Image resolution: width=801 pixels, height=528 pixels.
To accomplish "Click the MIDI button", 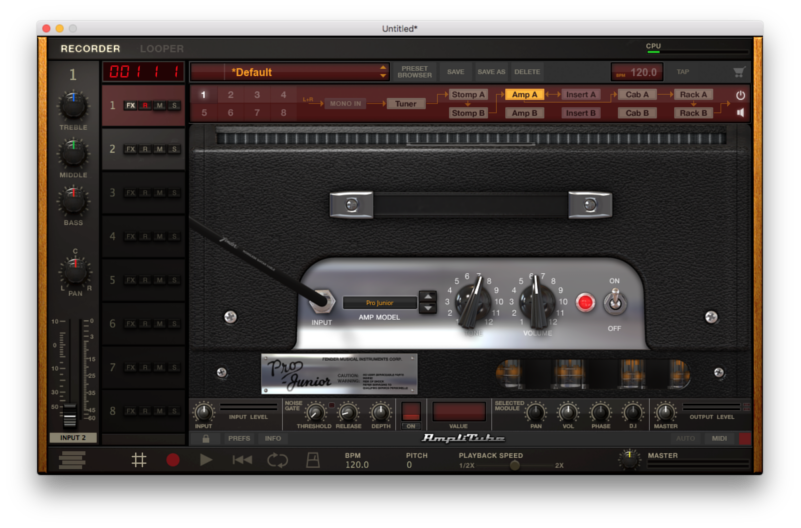I will pos(719,438).
